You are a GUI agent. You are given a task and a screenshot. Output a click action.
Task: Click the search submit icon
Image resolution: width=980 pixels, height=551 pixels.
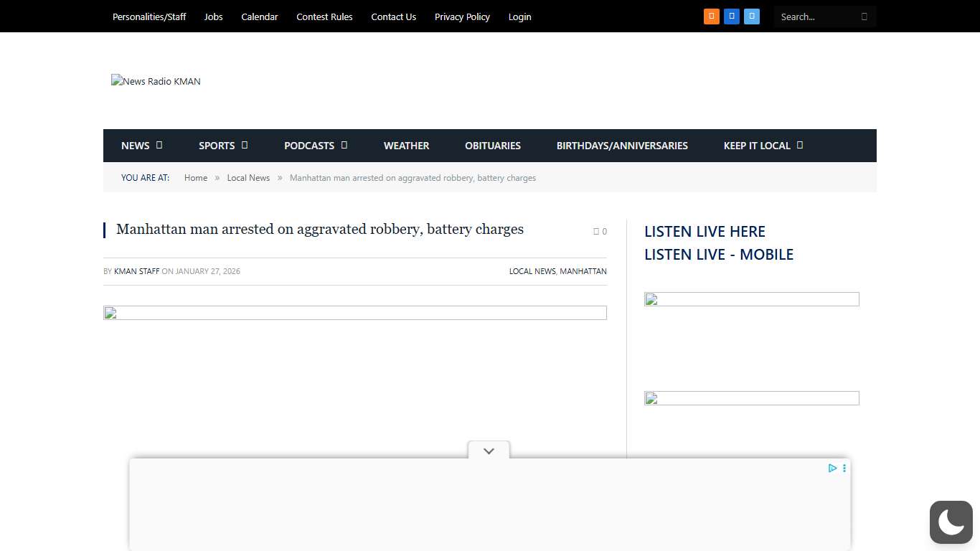pyautogui.click(x=864, y=17)
